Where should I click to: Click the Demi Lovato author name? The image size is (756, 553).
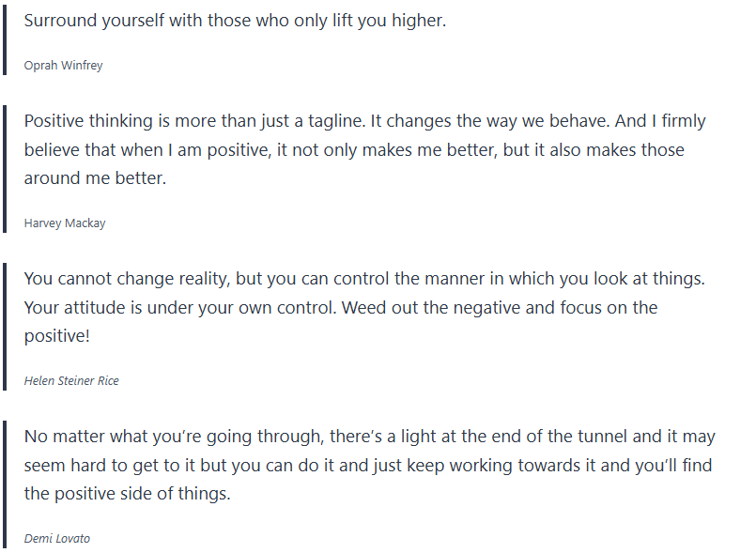pos(57,539)
